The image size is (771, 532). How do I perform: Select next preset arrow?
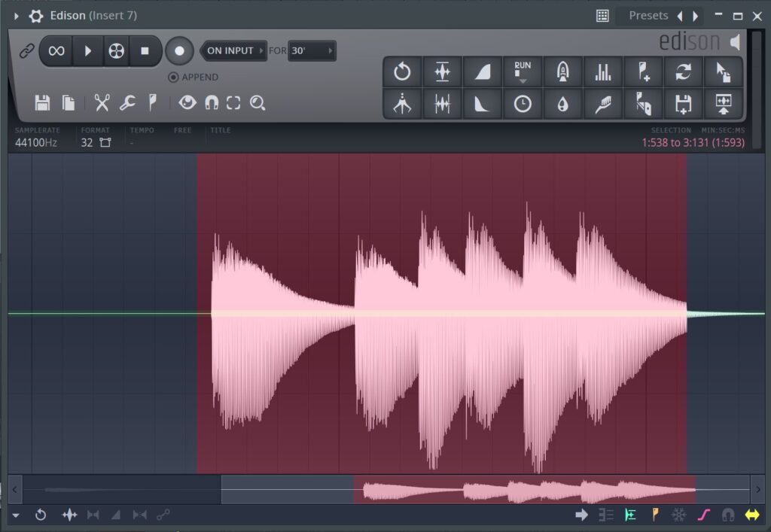[695, 17]
